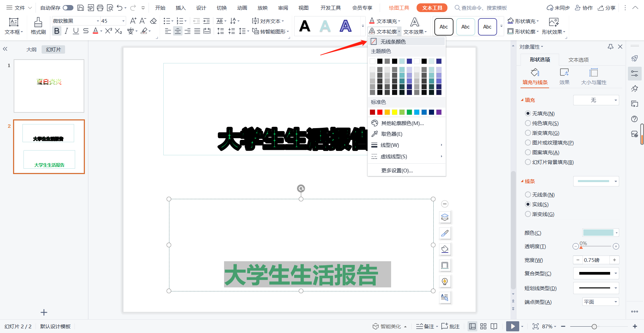Open 其他轮廓颜色 more outline colors

point(407,123)
